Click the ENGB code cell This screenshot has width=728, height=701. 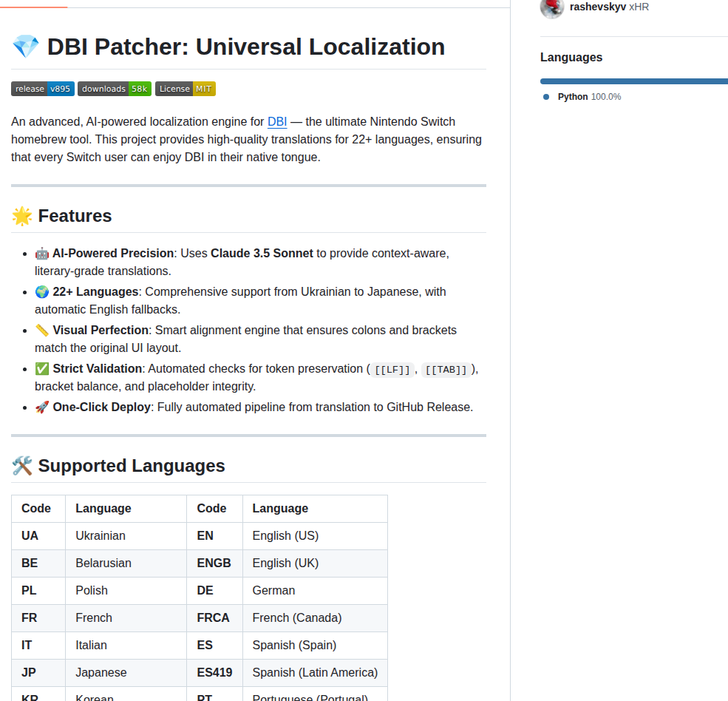click(214, 563)
